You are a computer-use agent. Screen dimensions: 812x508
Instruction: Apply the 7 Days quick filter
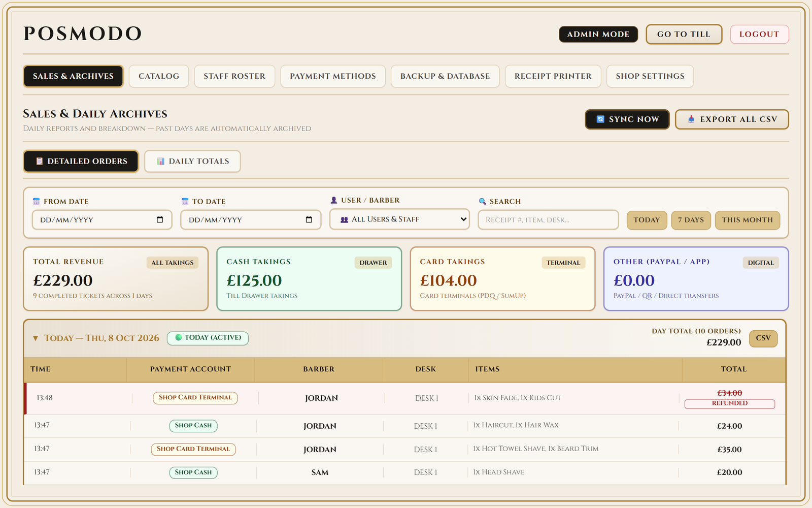691,220
